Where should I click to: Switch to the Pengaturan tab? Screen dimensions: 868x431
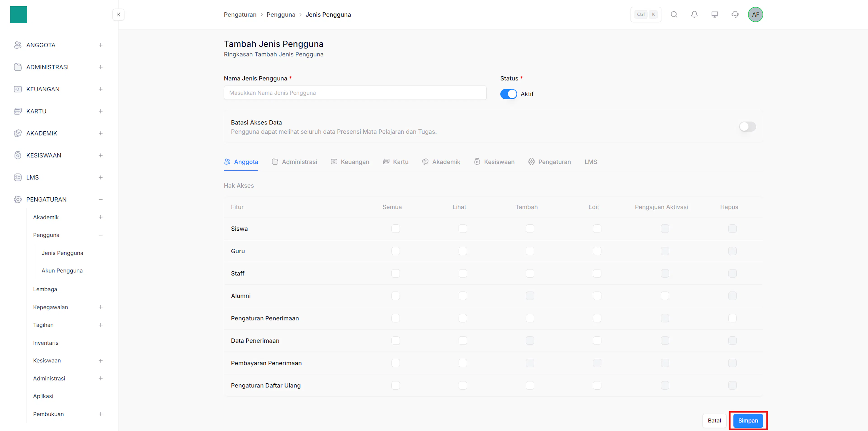(549, 162)
